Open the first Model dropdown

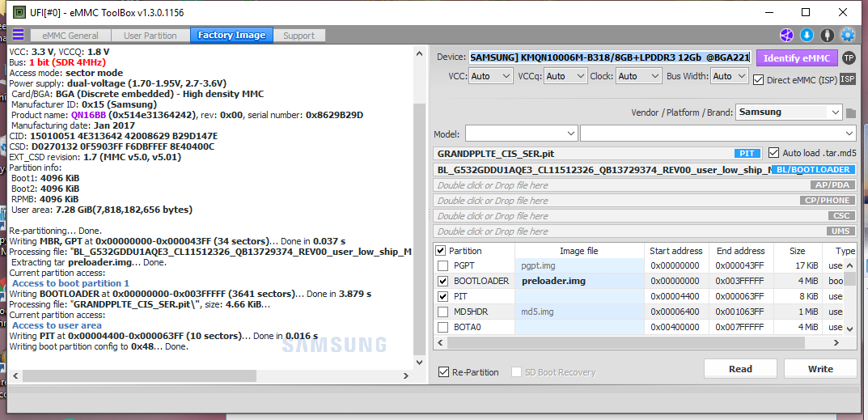tap(522, 134)
